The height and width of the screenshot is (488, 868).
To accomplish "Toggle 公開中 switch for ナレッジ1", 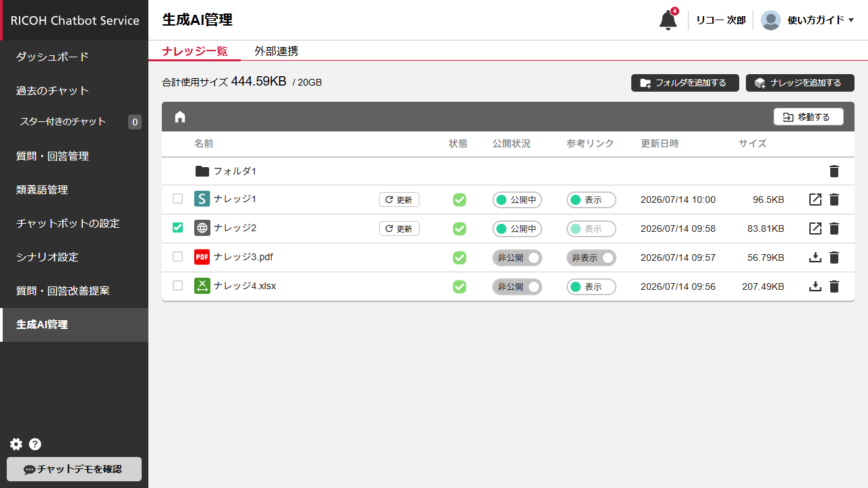I will pos(517,200).
